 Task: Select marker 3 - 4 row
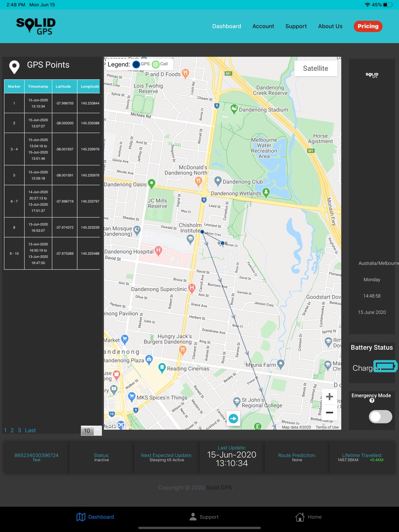52,149
